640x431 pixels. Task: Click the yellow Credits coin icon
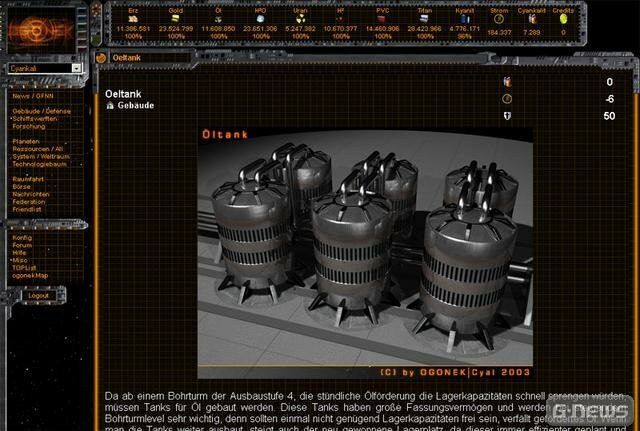pos(564,19)
